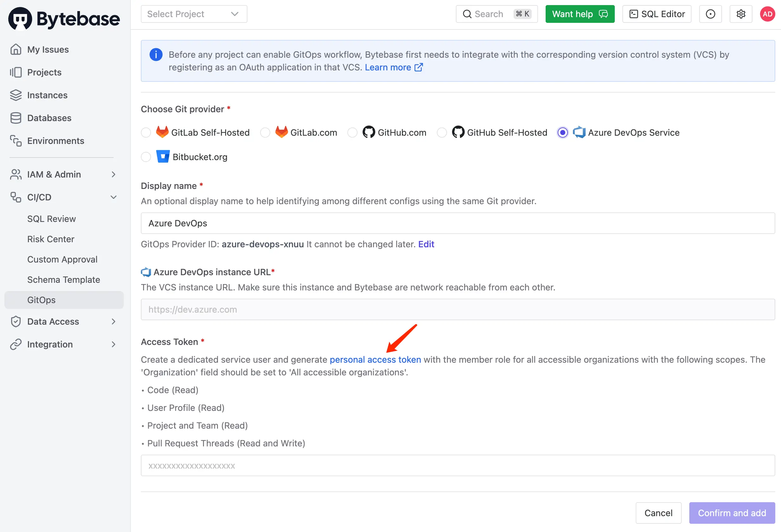Click the Projects sidebar icon
Image resolution: width=781 pixels, height=532 pixels.
(x=16, y=72)
